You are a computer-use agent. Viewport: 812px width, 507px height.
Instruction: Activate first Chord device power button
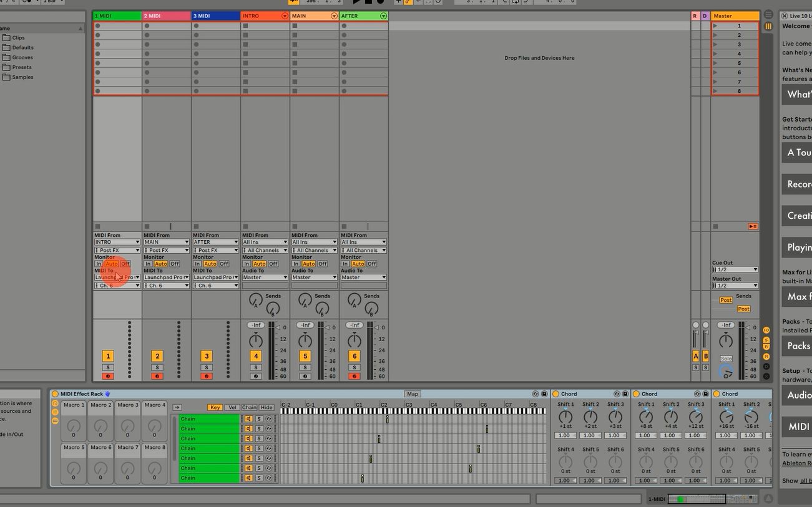point(555,394)
